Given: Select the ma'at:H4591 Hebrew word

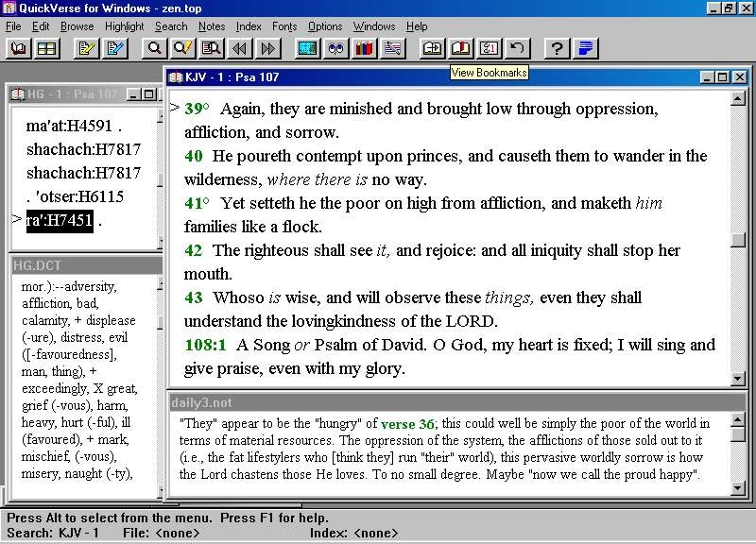Looking at the screenshot, I should [x=69, y=126].
